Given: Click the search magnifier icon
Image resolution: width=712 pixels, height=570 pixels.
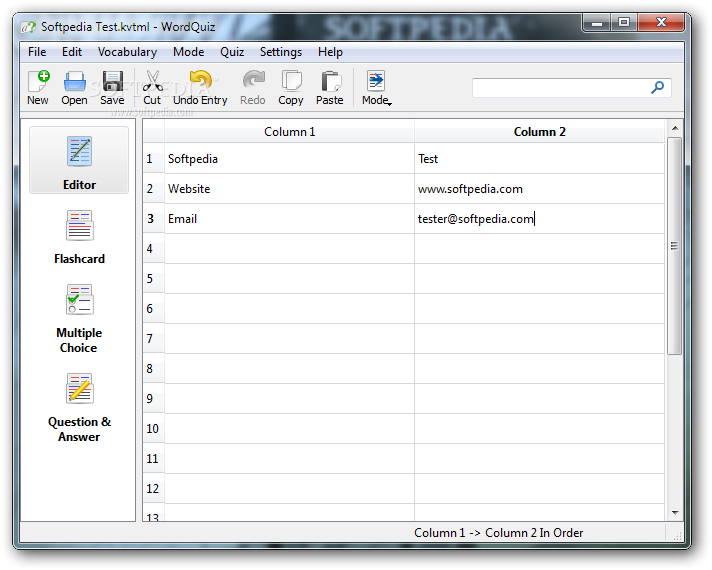Looking at the screenshot, I should click(657, 87).
